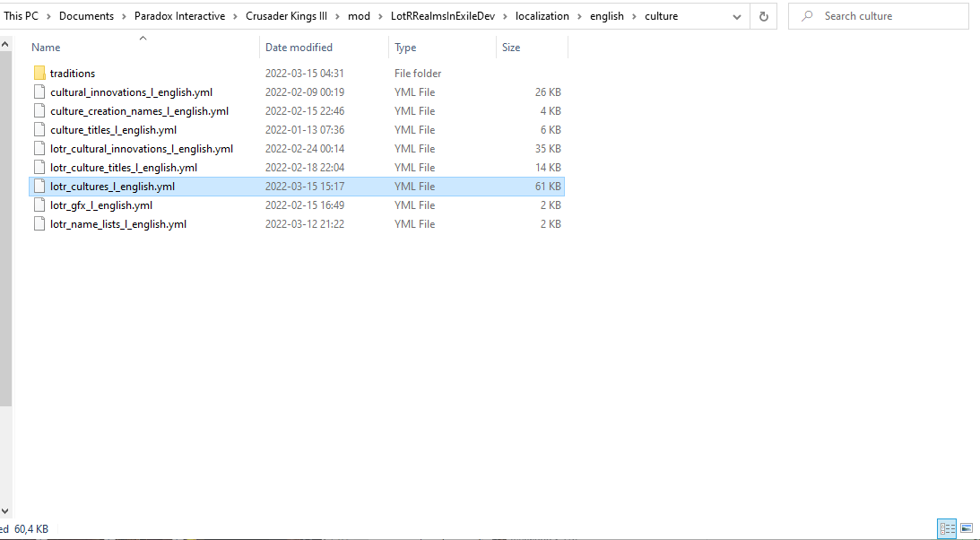
Task: Click the culture_titles_l_english.yml file icon
Action: [39, 129]
